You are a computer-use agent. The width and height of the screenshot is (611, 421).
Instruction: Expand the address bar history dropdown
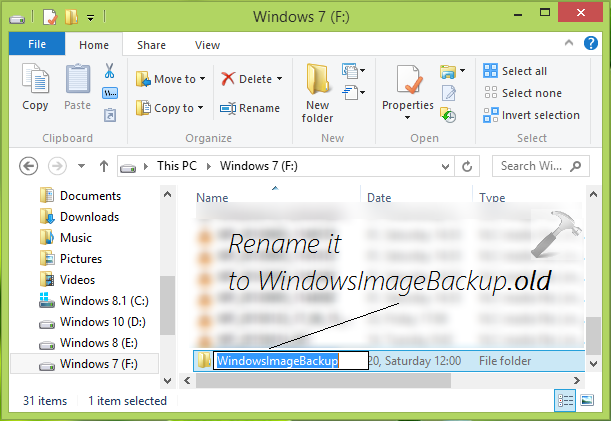[x=445, y=167]
